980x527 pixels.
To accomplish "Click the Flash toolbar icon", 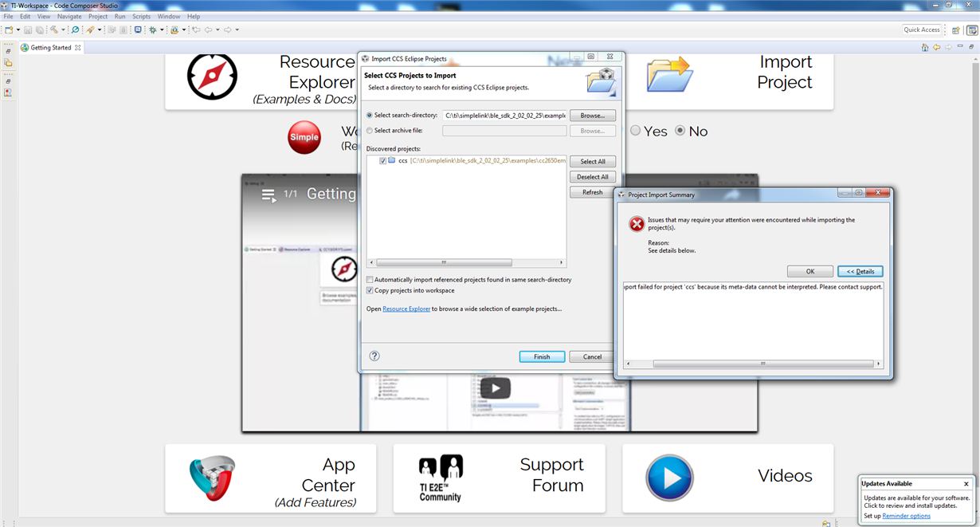I will (174, 29).
